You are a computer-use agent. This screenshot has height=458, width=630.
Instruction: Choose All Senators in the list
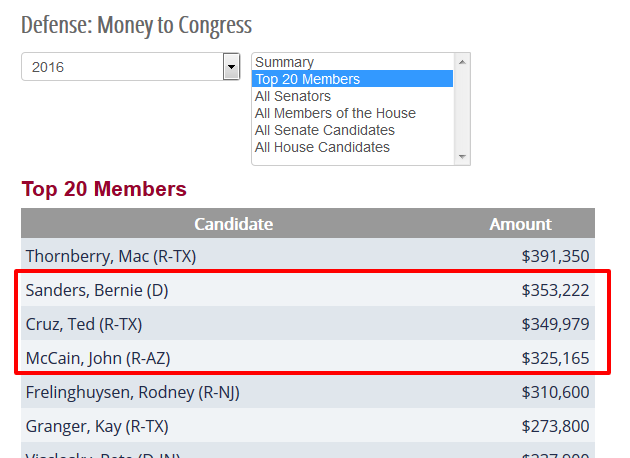[293, 96]
